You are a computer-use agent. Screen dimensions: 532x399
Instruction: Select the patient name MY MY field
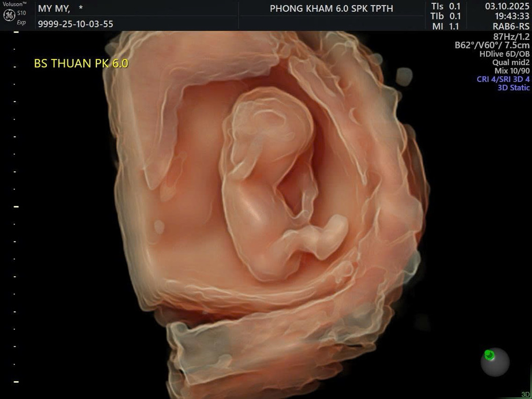tap(54, 8)
